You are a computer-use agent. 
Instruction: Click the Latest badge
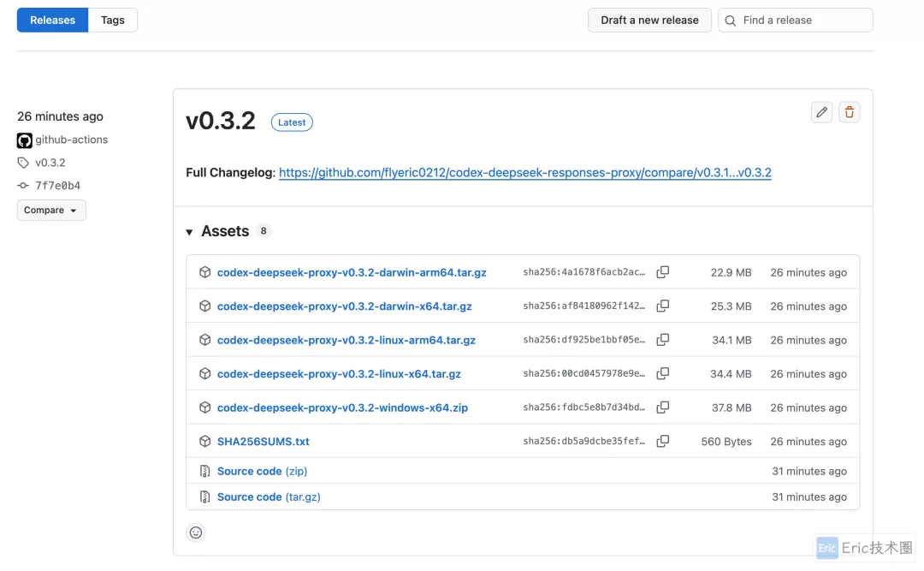pyautogui.click(x=292, y=122)
